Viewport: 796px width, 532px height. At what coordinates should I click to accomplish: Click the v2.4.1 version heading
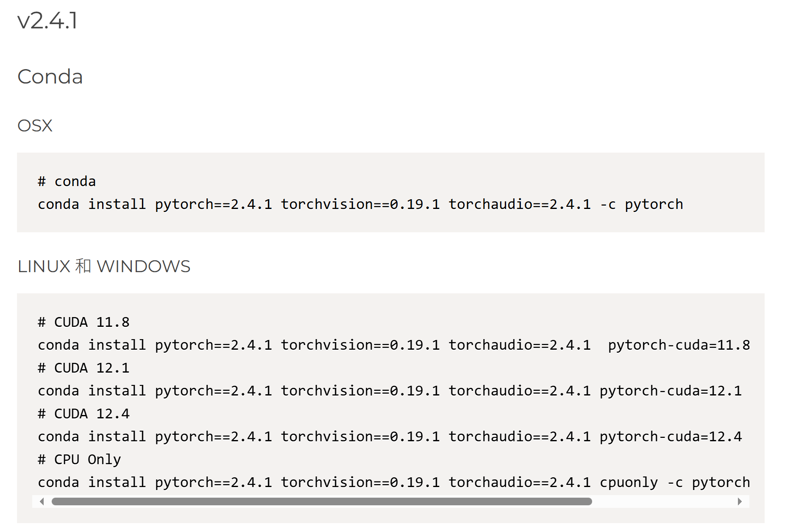(x=47, y=20)
